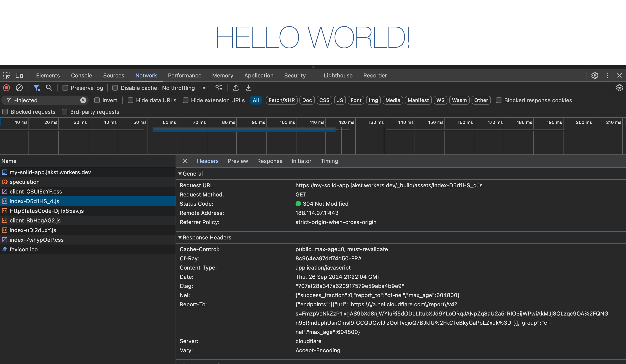The height and width of the screenshot is (364, 626).
Task: Select the favicon.ico request
Action: coord(24,249)
